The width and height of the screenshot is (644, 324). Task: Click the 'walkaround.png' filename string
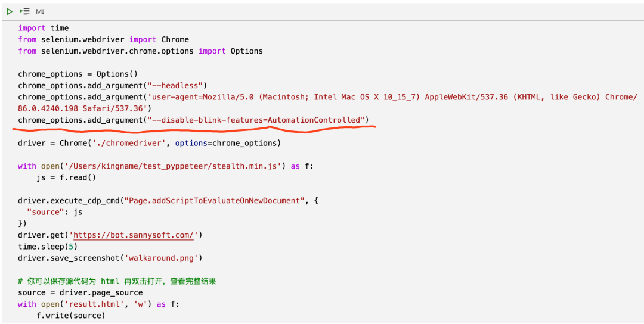[x=161, y=258]
